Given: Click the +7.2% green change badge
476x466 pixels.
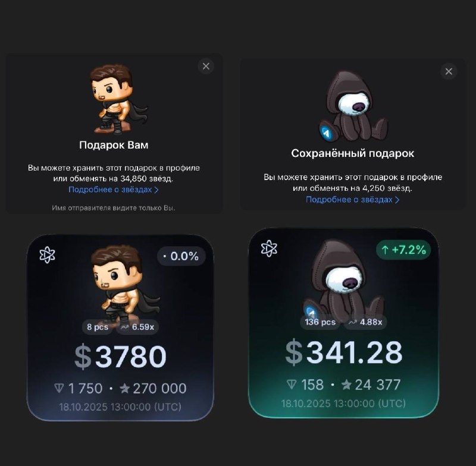Looking at the screenshot, I should (403, 250).
